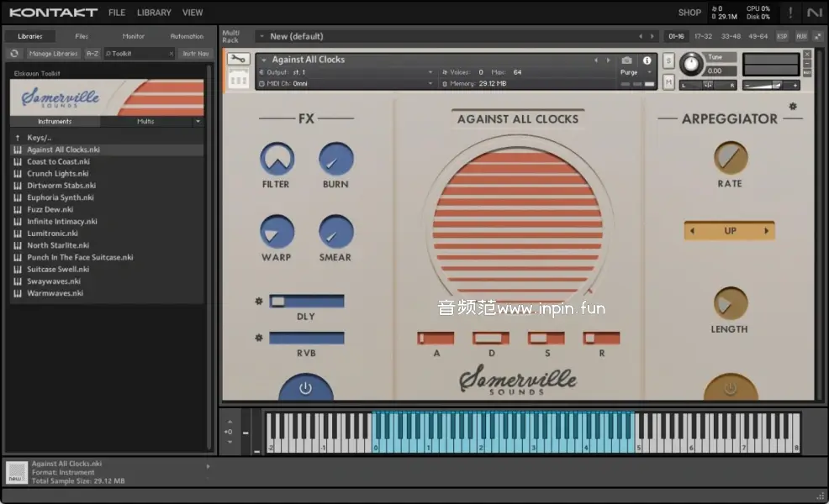Click the exclamation alert icon
The image size is (829, 504).
point(789,13)
